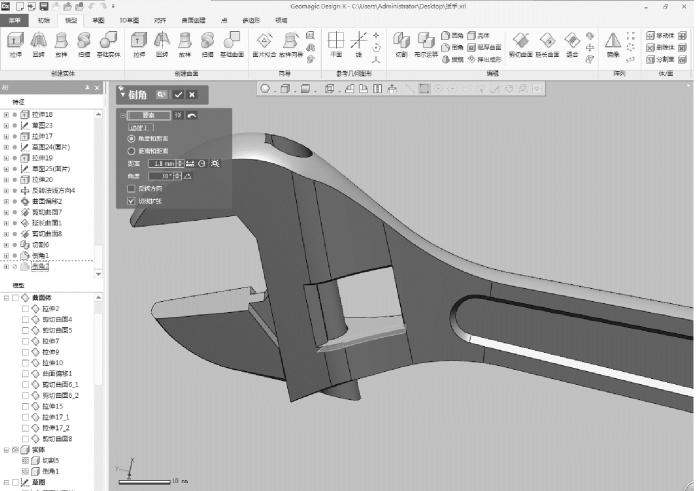Toggle visibility checkbox for 拉伸7 surface
Image resolution: width=696 pixels, height=491 pixels.
[26, 341]
